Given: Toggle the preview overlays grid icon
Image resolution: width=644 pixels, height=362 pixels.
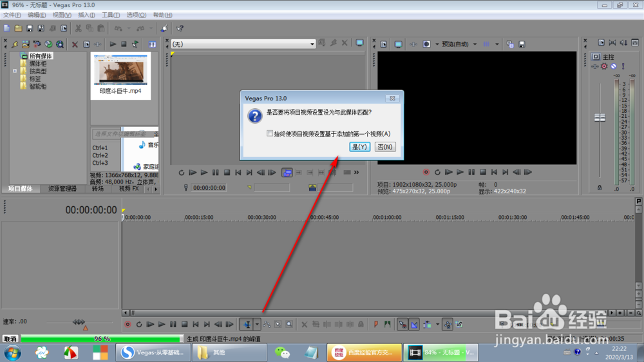Looking at the screenshot, I should tap(486, 44).
